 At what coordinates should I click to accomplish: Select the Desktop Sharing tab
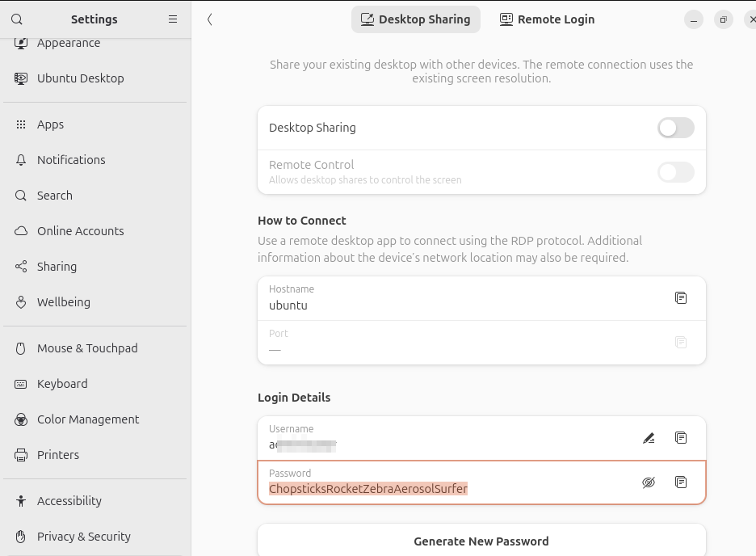(415, 19)
